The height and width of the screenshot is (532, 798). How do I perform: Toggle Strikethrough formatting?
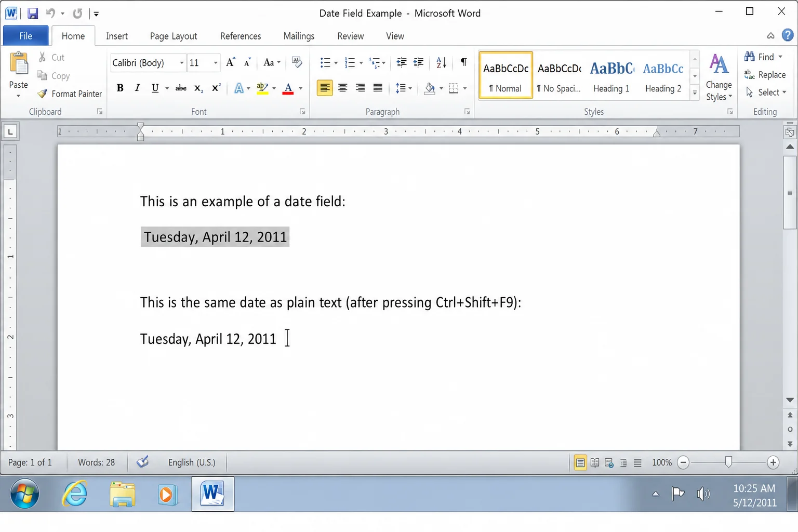point(181,88)
